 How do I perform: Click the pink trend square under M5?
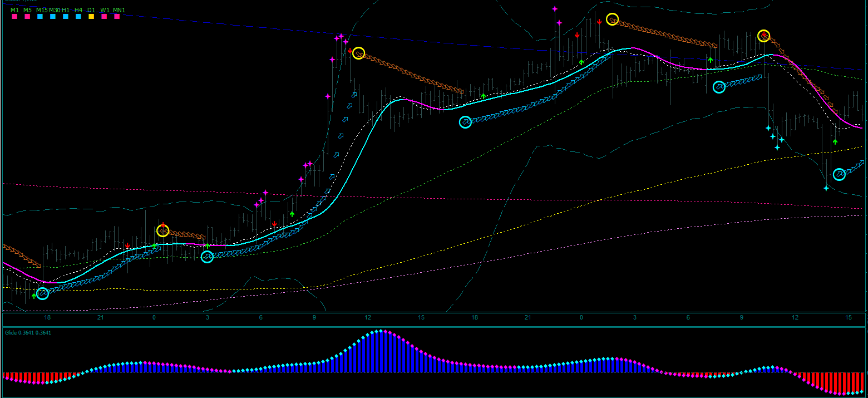coord(27,17)
